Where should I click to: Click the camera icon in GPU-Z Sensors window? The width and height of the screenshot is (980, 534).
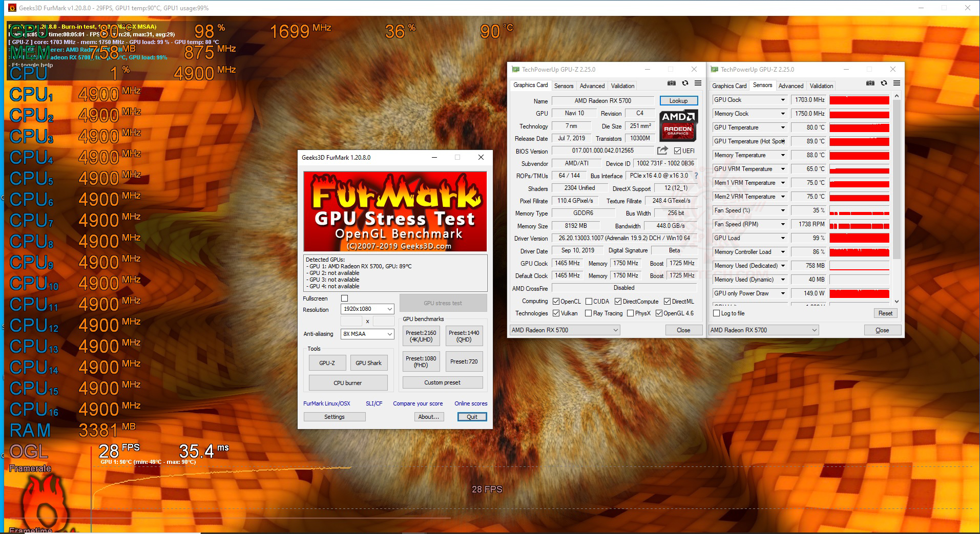(x=870, y=83)
